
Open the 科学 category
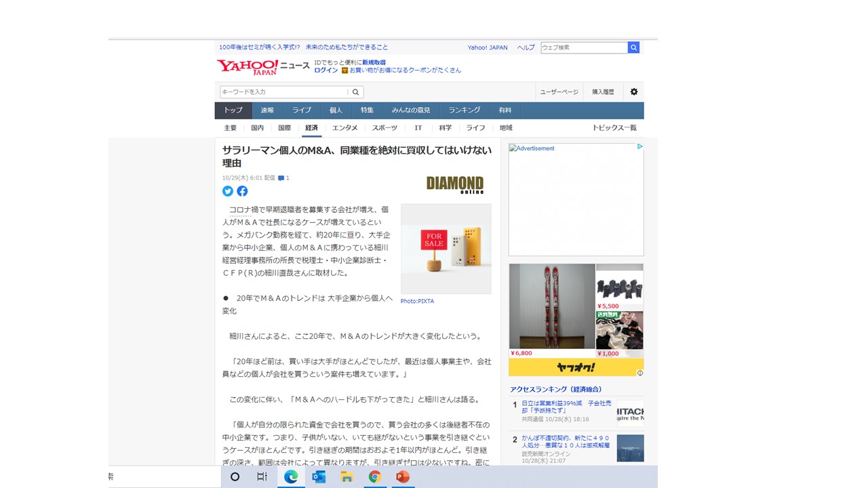[x=446, y=128]
